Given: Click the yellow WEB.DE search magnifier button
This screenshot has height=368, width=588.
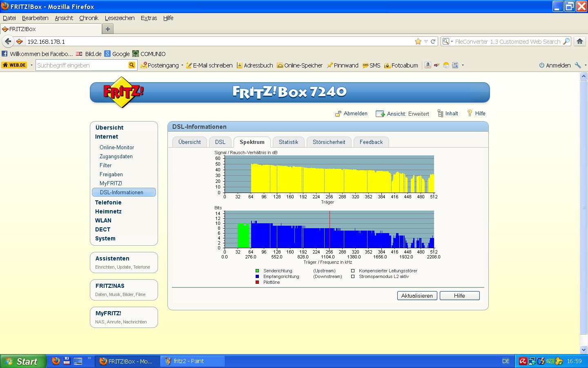Looking at the screenshot, I should (x=131, y=65).
